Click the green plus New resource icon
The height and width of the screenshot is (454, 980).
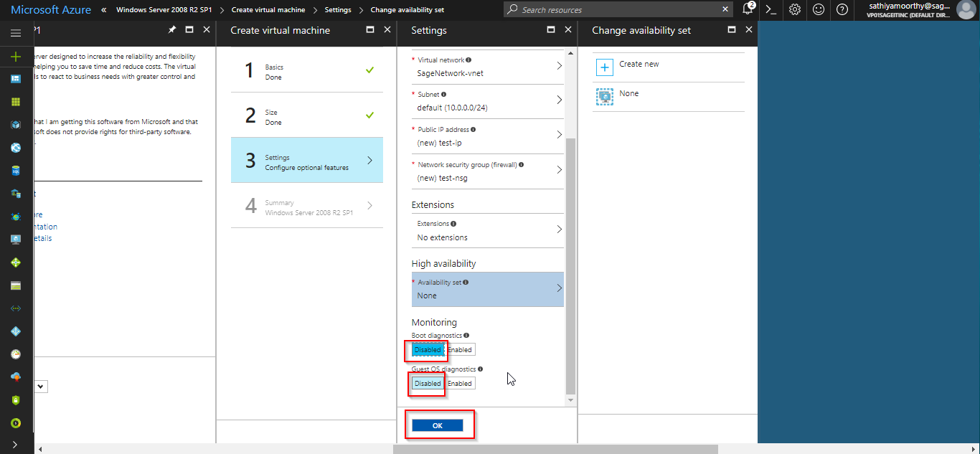(16, 57)
